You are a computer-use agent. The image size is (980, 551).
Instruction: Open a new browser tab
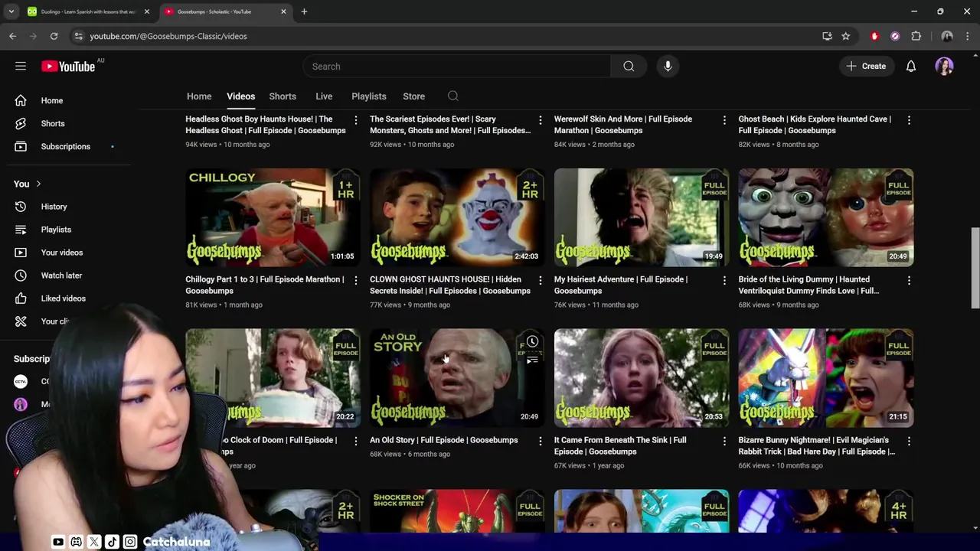[304, 11]
